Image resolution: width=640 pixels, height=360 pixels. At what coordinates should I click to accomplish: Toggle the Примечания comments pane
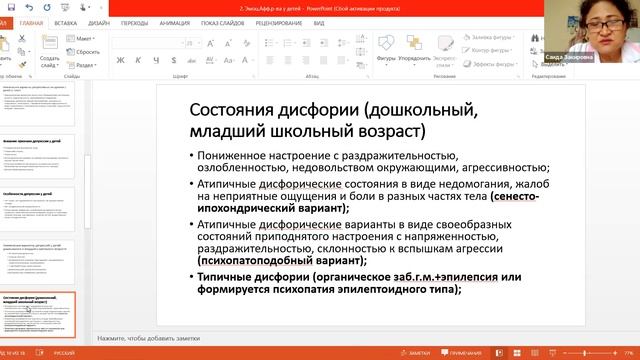(461, 353)
